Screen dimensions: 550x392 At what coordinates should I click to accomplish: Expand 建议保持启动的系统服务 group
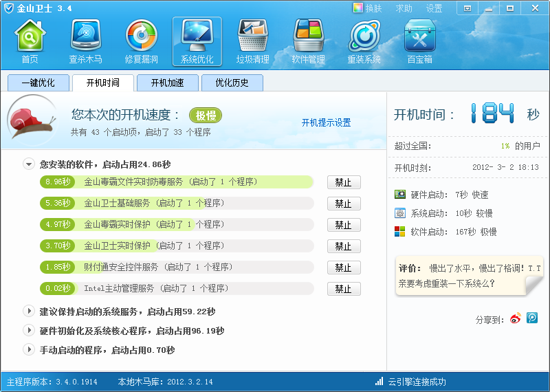coord(29,311)
